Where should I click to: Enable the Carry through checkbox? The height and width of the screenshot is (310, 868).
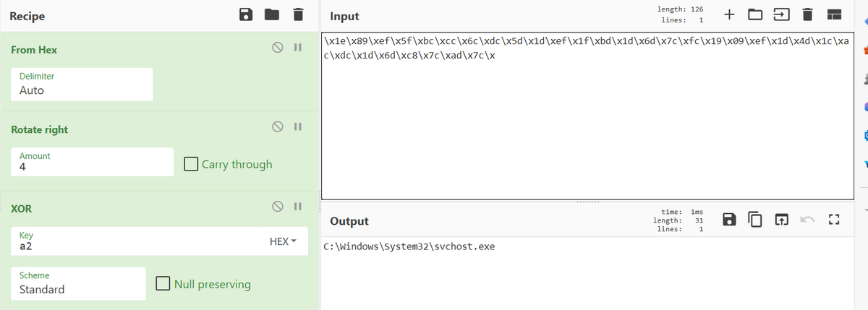pos(192,164)
